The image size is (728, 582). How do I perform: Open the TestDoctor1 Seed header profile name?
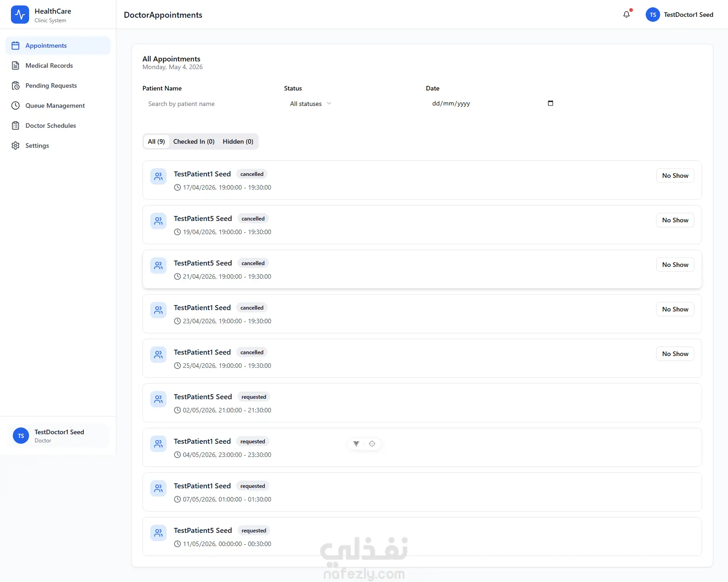click(688, 15)
